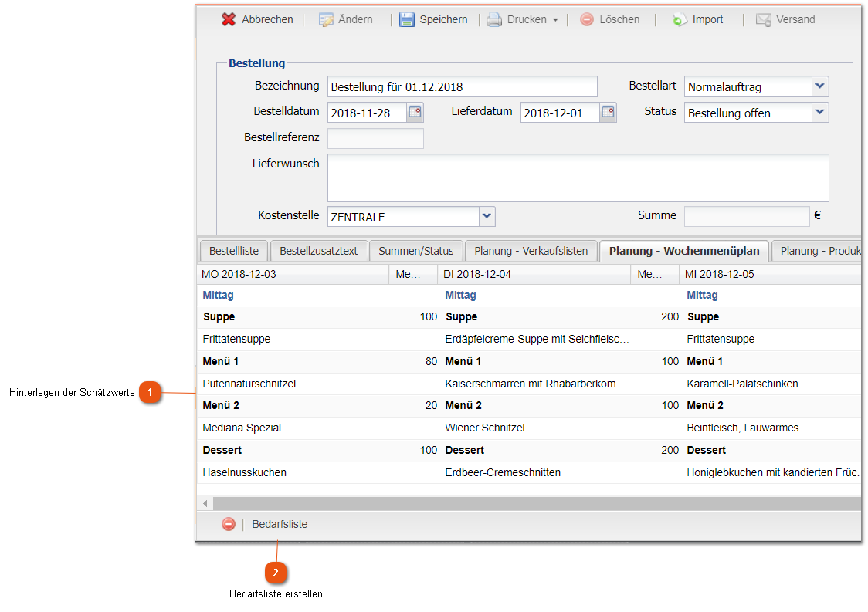
Task: Click the Bedarfsliste button
Action: click(280, 524)
